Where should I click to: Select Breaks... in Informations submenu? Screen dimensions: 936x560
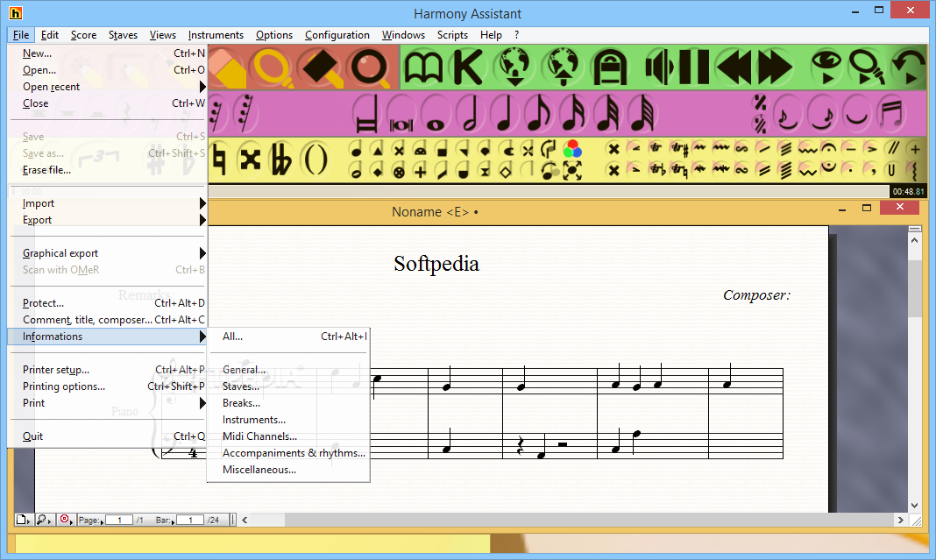288,404
